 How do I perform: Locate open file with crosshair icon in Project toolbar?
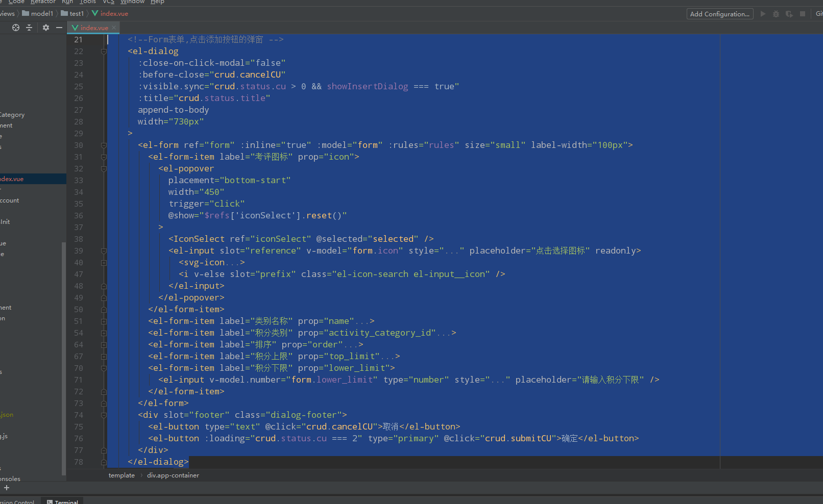pos(15,28)
